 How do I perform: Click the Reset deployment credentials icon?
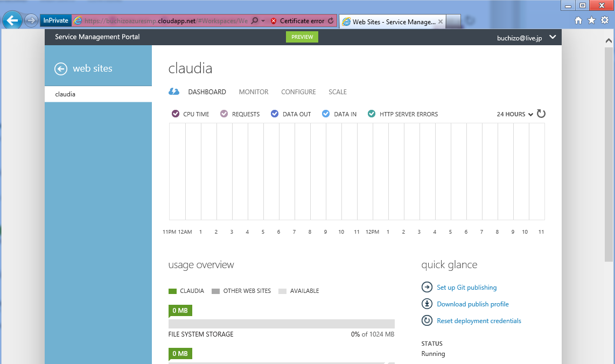(x=427, y=320)
